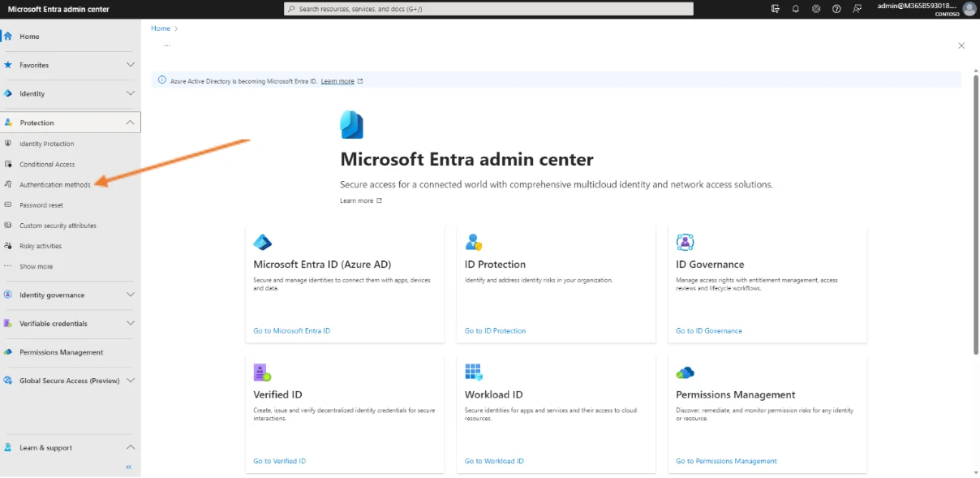Click the Microsoft Entra ID card icon

tap(262, 242)
